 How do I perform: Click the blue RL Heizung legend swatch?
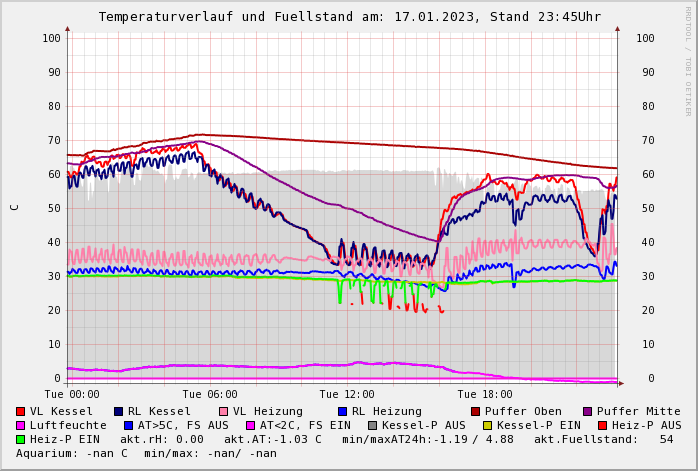[341, 411]
